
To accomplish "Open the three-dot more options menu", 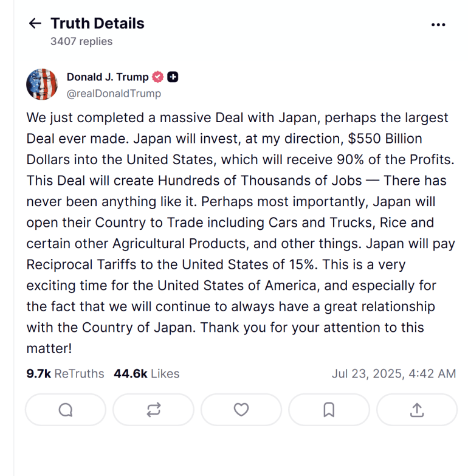I will [438, 25].
